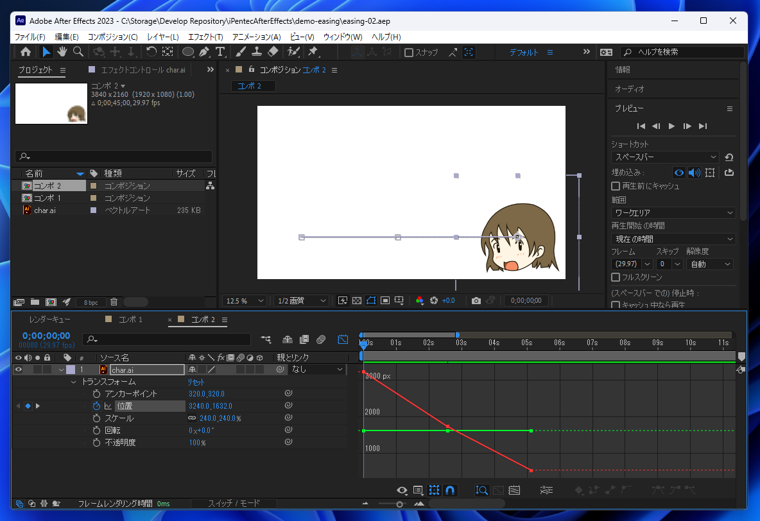Toggle audio include in preview speaker icon
The image size is (760, 521).
[695, 173]
